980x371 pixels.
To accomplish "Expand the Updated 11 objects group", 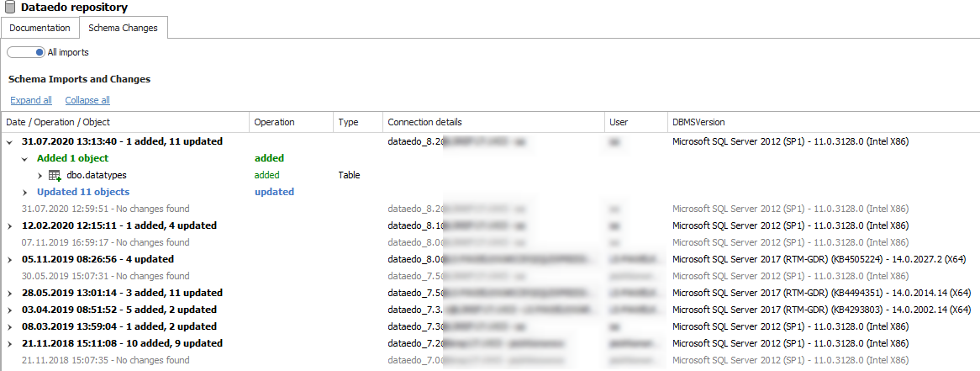I will 25,192.
